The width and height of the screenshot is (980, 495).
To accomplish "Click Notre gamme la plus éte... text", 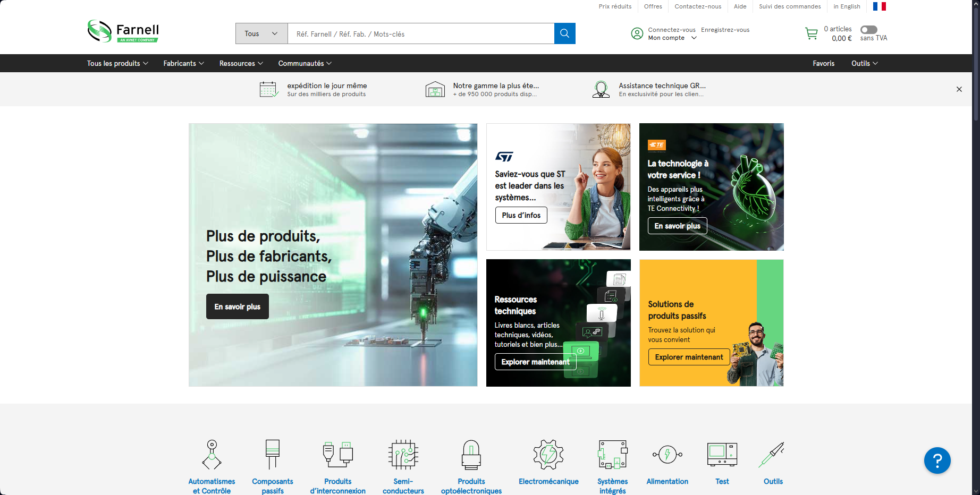I will [496, 86].
